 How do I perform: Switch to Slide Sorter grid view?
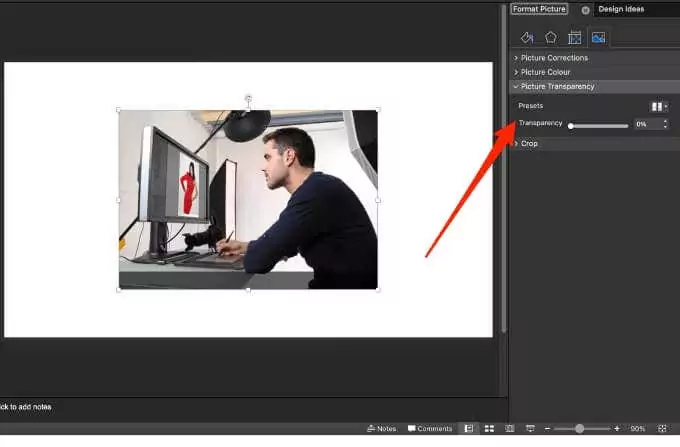coord(489,429)
